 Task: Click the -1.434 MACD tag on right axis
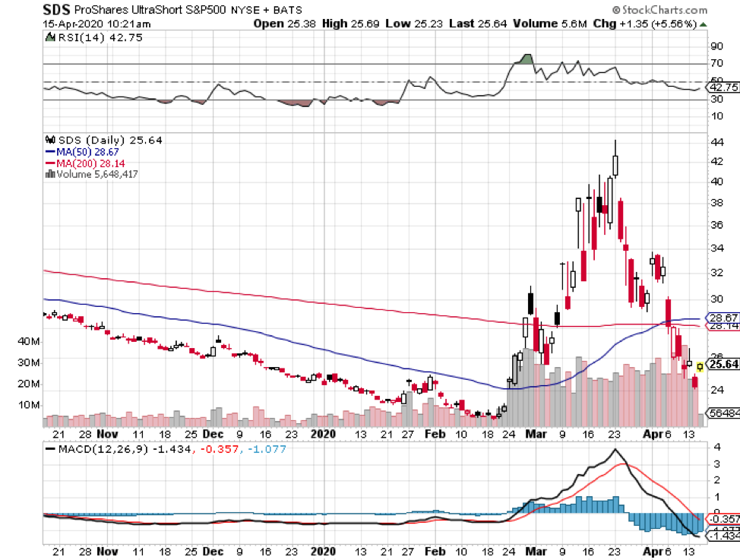pos(723,536)
